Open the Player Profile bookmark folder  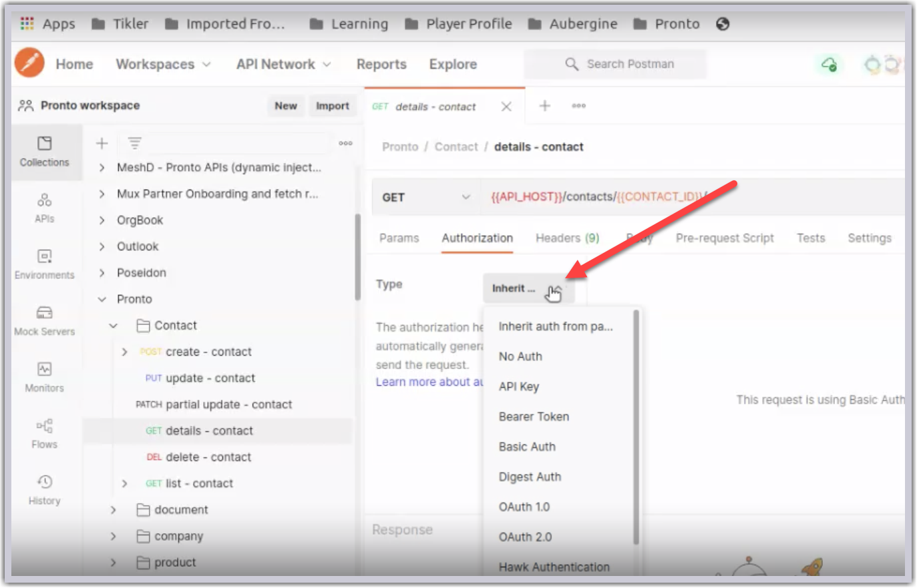[x=458, y=24]
